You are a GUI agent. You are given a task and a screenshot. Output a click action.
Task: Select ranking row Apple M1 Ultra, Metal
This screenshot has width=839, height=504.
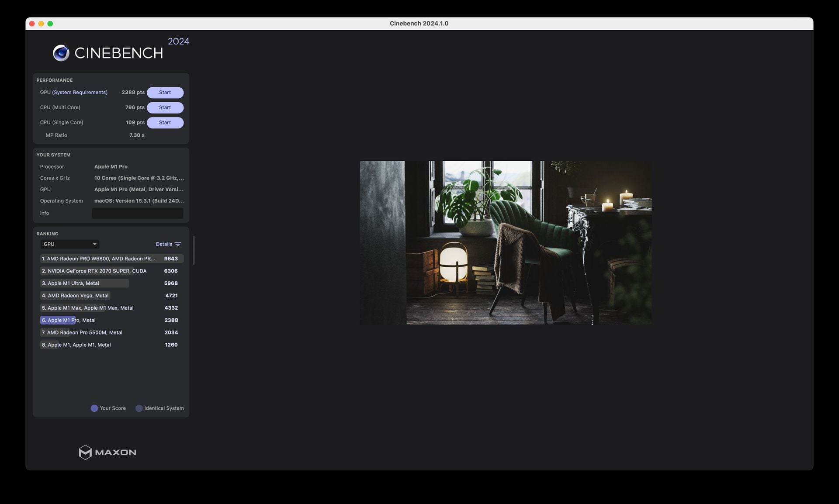click(x=111, y=283)
